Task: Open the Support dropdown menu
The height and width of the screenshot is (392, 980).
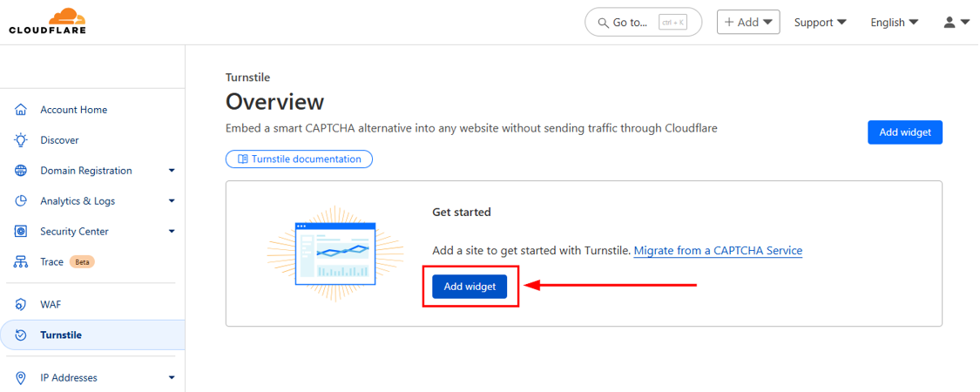Action: 820,23
